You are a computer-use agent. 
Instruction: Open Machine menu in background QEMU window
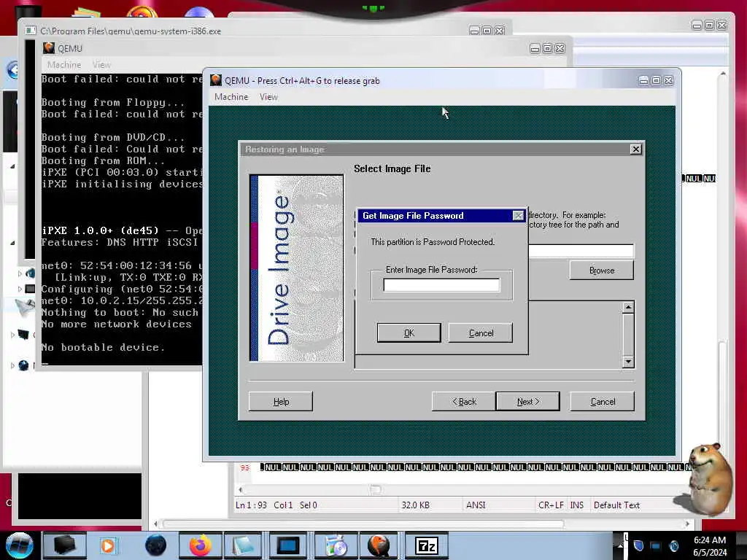64,64
